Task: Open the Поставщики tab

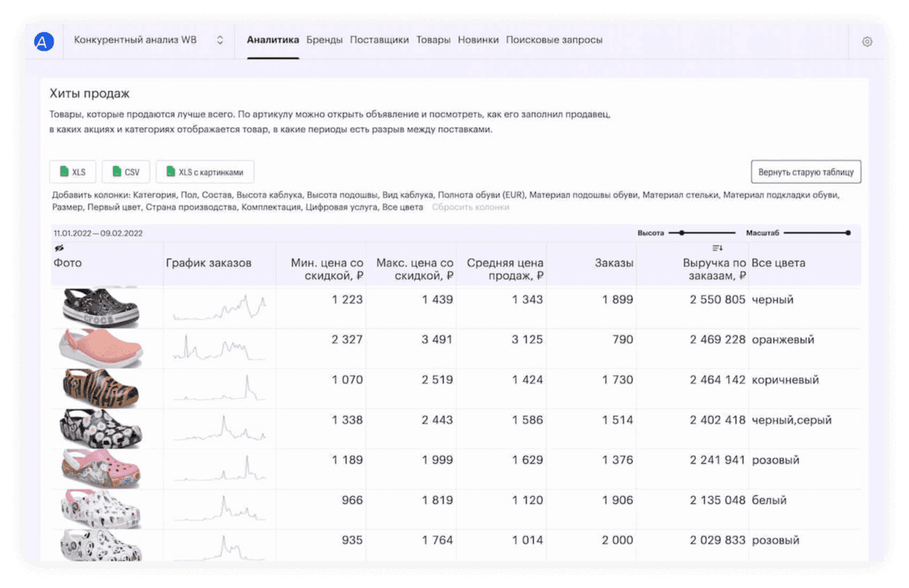Action: click(x=379, y=40)
